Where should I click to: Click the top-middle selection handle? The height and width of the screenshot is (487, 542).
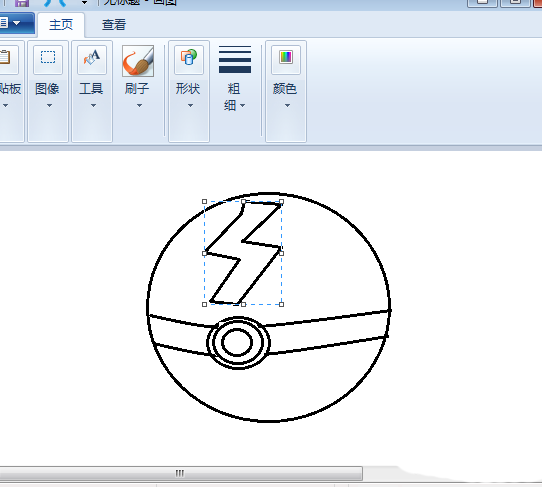[243, 202]
